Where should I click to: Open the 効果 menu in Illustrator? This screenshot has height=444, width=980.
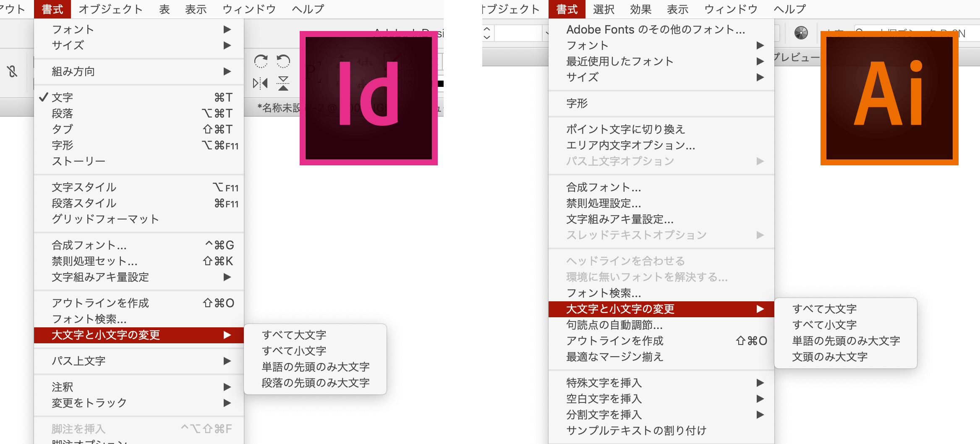(641, 9)
